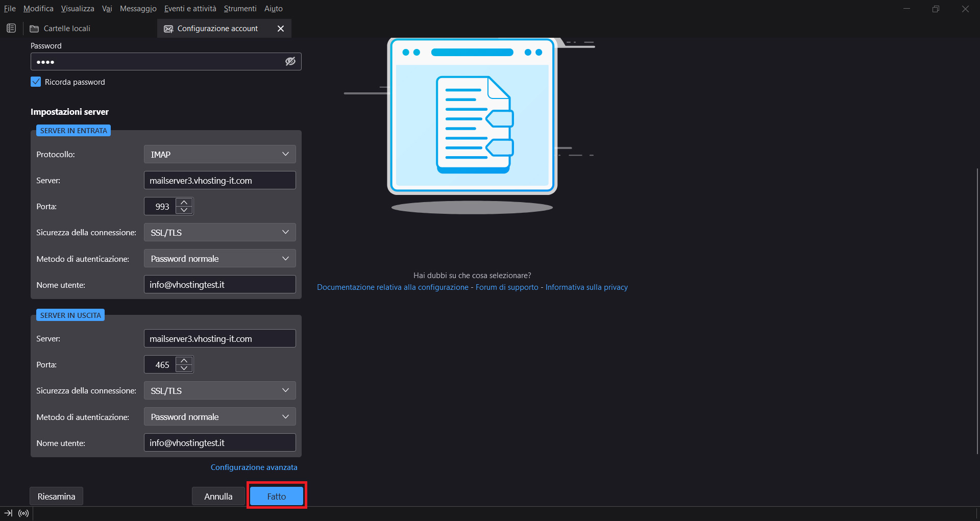
Task: Increase outgoing port 465 with up arrow
Action: click(184, 361)
